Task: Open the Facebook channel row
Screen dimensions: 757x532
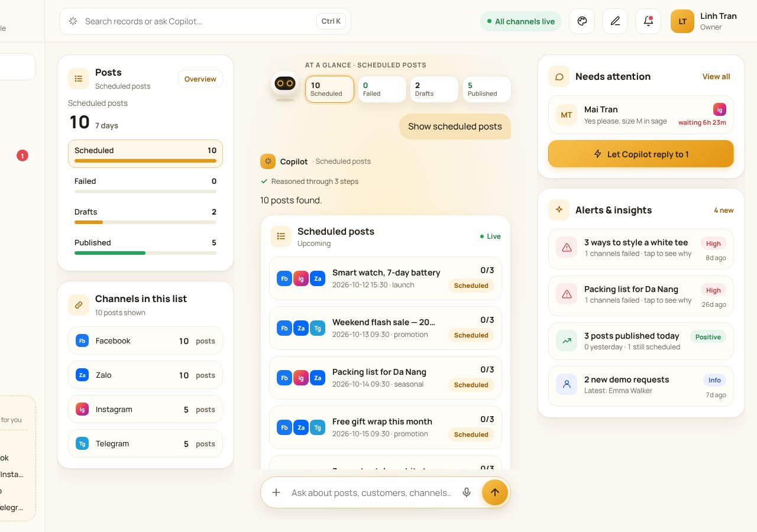Action: pos(145,341)
